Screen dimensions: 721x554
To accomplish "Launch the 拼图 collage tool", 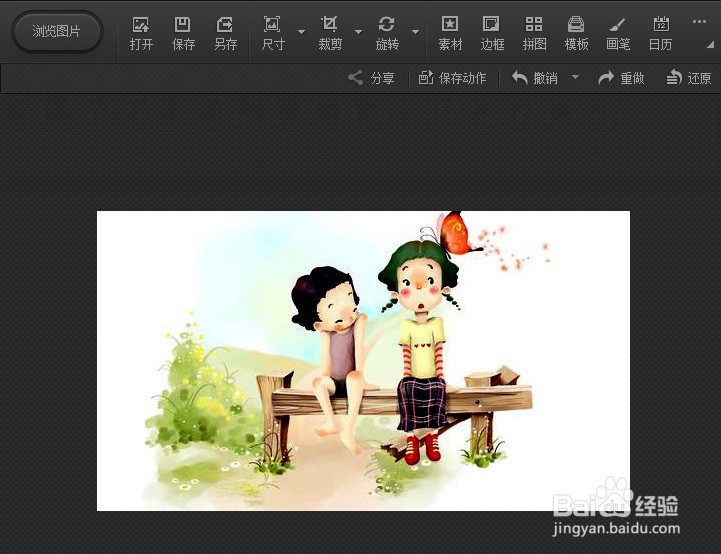I will 534,33.
